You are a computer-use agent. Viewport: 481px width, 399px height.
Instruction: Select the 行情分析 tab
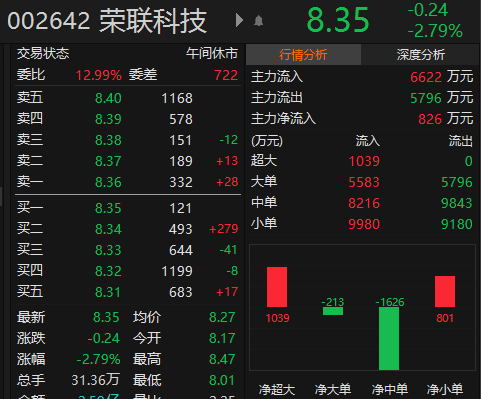[x=303, y=55]
